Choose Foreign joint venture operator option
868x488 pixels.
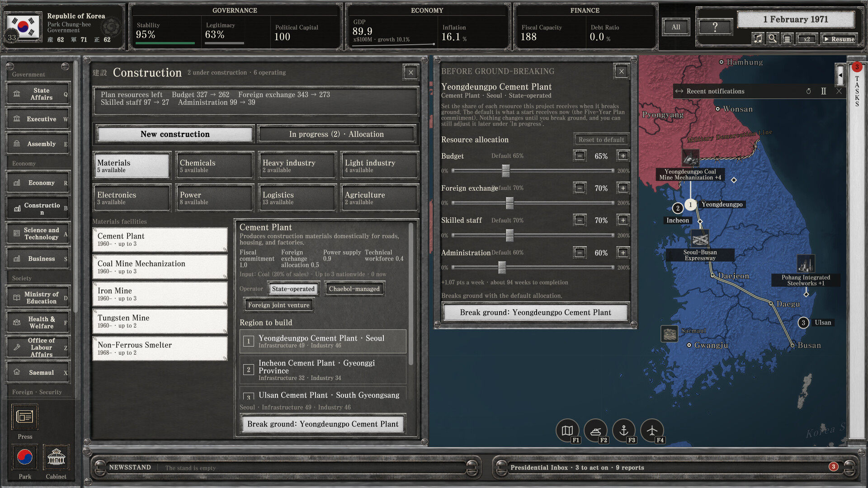tap(278, 305)
